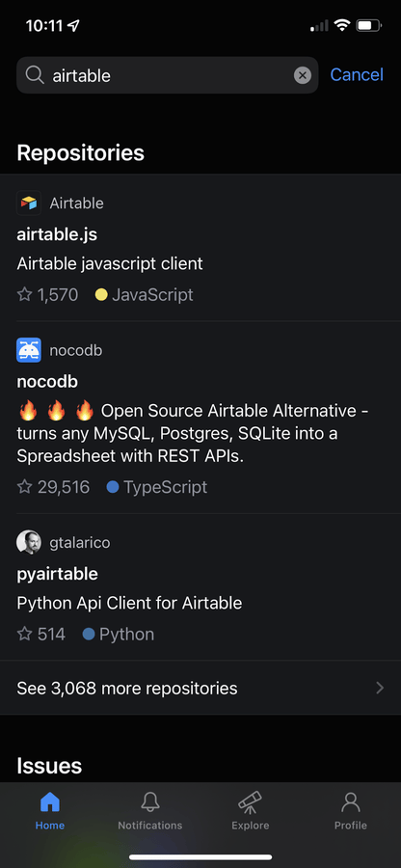This screenshot has width=401, height=868.
Task: Tap the battery status icon
Action: pos(368,25)
